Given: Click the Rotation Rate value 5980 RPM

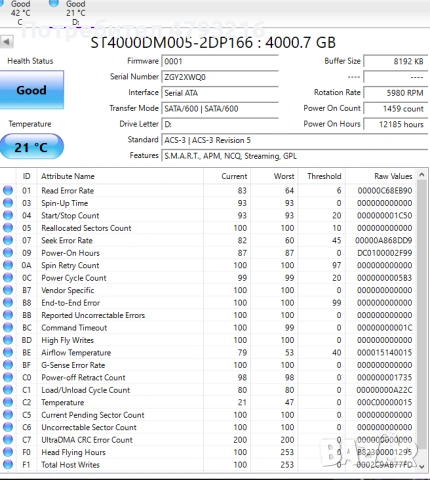Looking at the screenshot, I should [396, 93].
